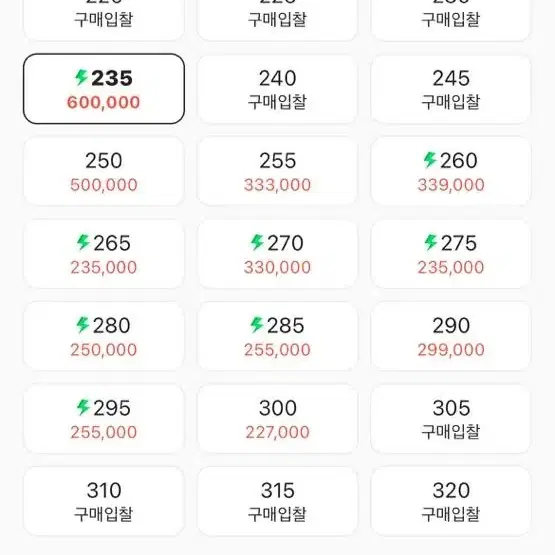Screen dimensions: 555x555
Task: Tap the lightning bolt icon beside 295
Action: click(83, 407)
